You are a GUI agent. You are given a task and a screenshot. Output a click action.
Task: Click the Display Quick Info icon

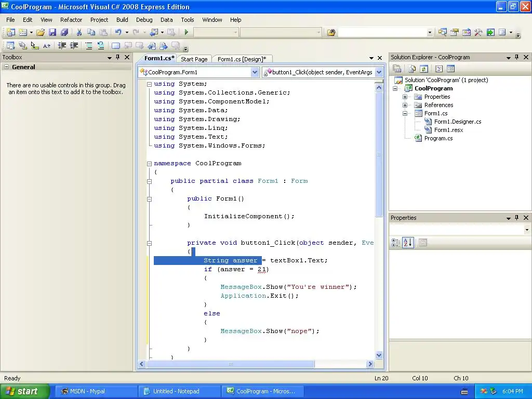[35, 46]
